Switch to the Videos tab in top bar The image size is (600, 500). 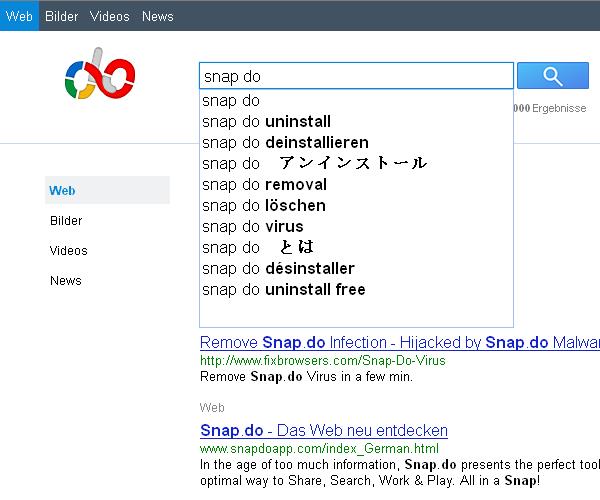(109, 16)
